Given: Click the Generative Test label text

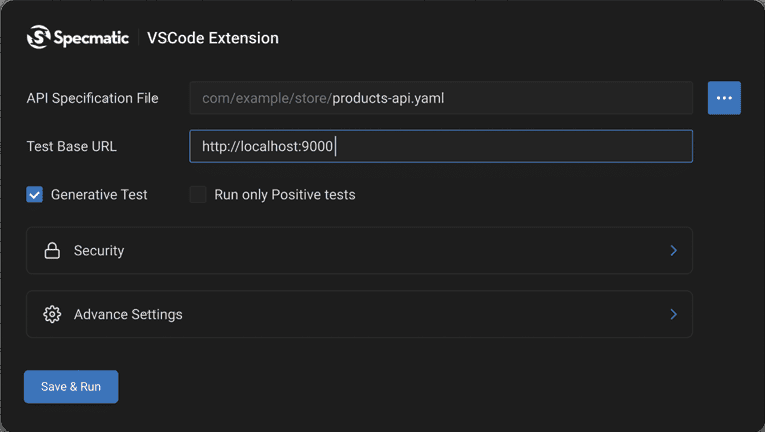Looking at the screenshot, I should 99,195.
